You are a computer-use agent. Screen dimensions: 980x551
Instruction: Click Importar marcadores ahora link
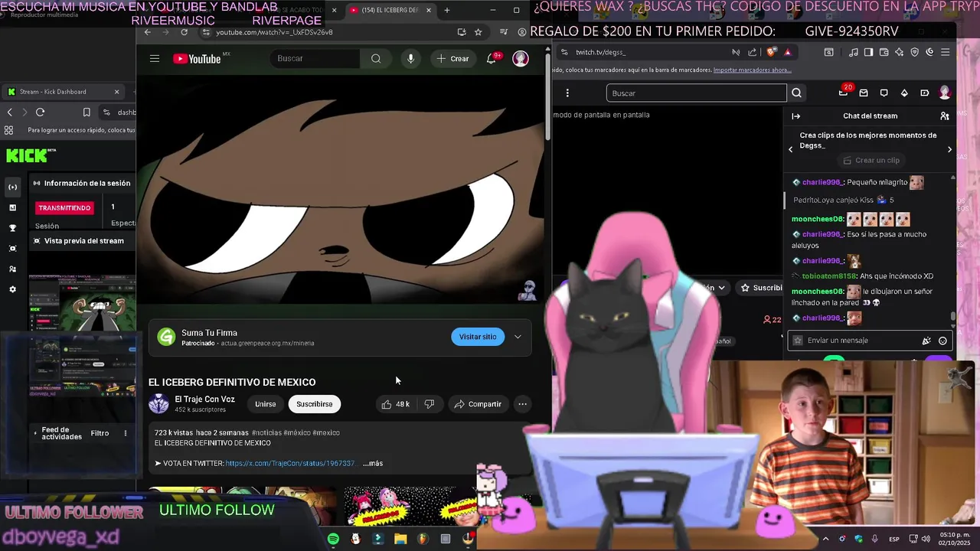[x=752, y=70]
